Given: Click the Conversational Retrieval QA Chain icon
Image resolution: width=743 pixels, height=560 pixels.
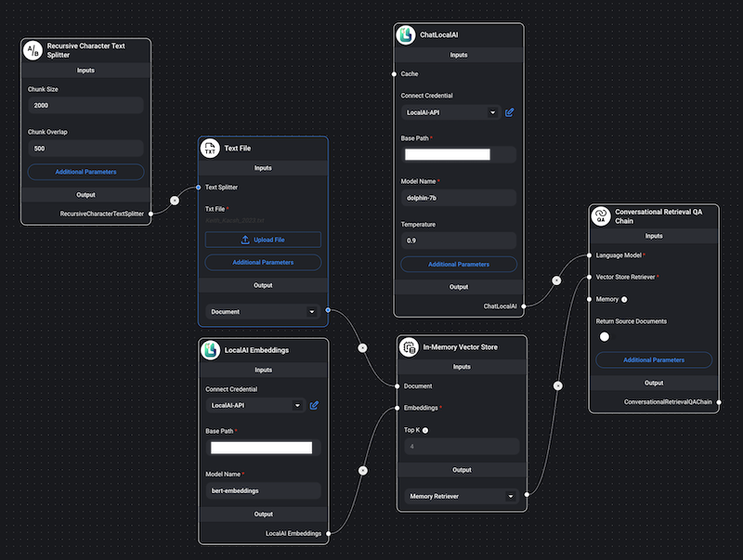Looking at the screenshot, I should 601,216.
